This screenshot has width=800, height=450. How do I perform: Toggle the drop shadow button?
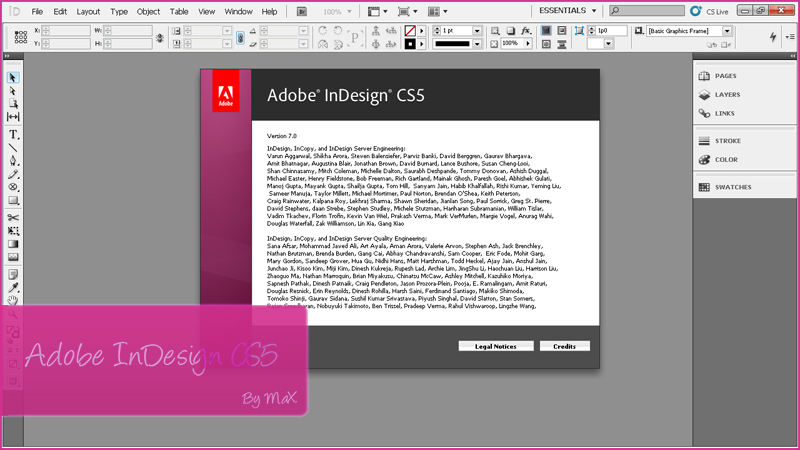click(511, 31)
